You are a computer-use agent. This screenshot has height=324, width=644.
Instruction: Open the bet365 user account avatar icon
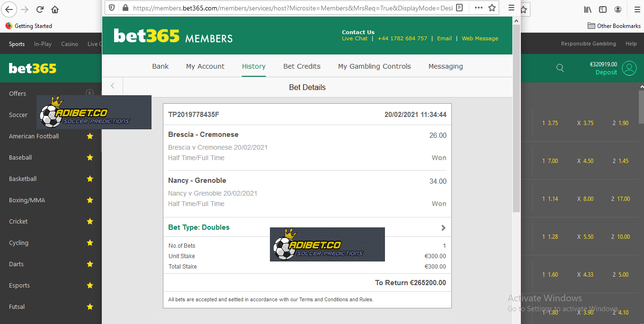pos(629,68)
